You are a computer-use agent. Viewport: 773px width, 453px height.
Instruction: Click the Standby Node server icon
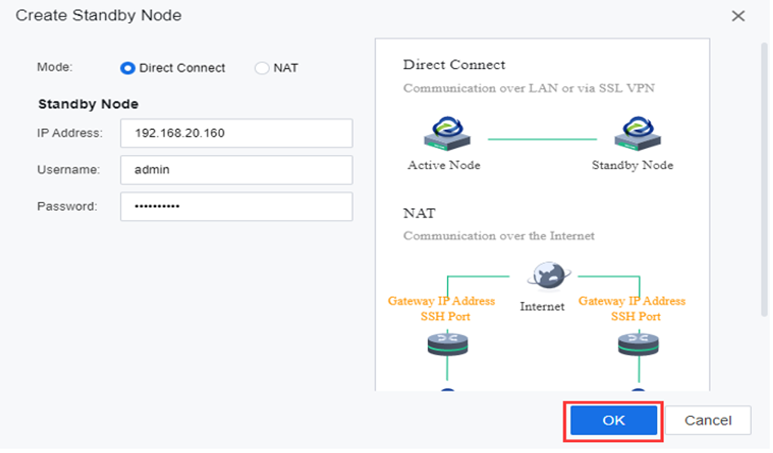637,134
